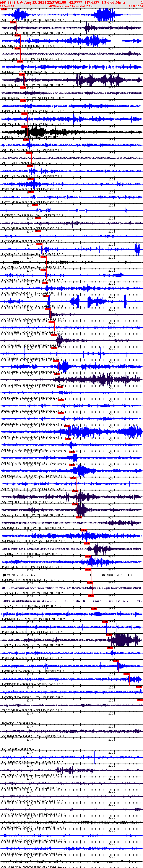Select the CC.SWNB BHZ station label
The height and width of the screenshot is (868, 143).
(x=33, y=502)
